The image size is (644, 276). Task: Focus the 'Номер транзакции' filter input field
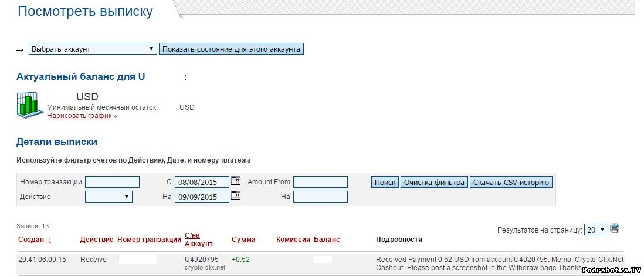coord(112,182)
